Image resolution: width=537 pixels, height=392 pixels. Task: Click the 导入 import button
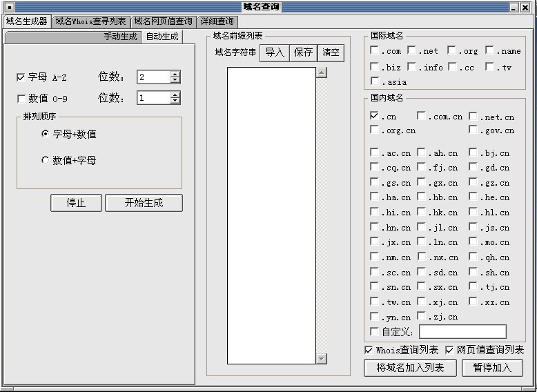click(275, 52)
